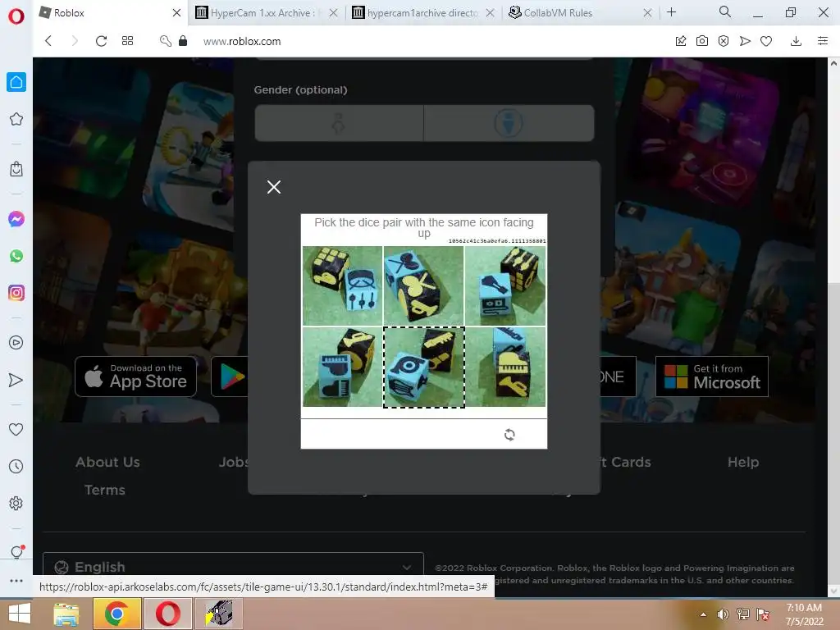Open the Terms footer link
840x630 pixels.
point(104,490)
